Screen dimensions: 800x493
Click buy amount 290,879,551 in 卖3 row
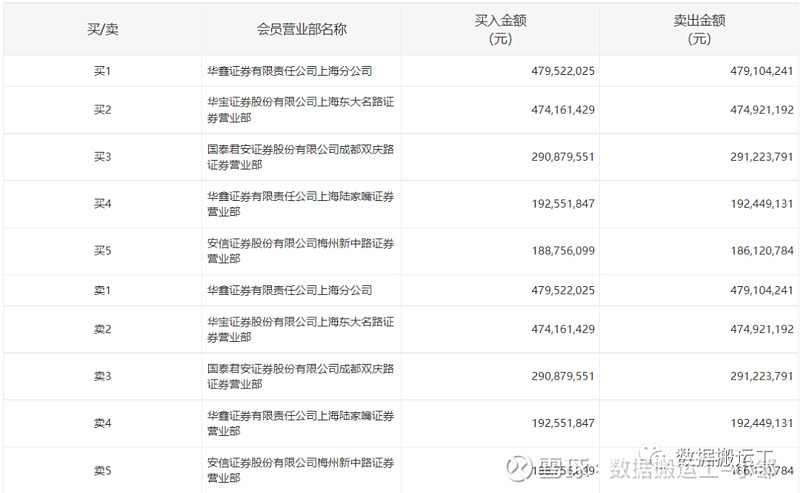tap(563, 376)
